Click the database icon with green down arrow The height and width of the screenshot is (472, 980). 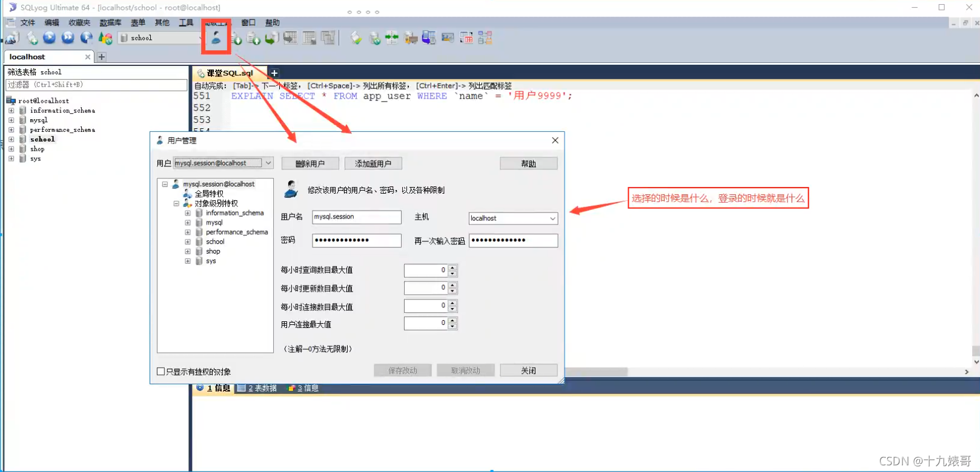tap(237, 39)
